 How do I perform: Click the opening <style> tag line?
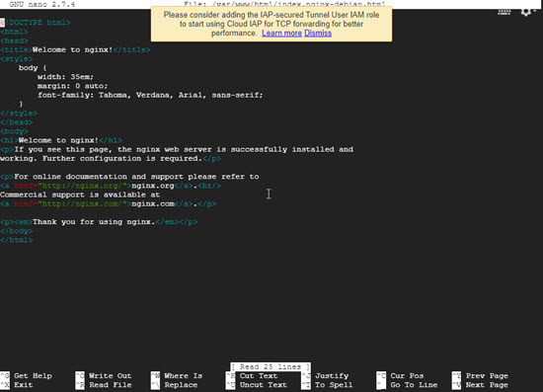pos(16,59)
